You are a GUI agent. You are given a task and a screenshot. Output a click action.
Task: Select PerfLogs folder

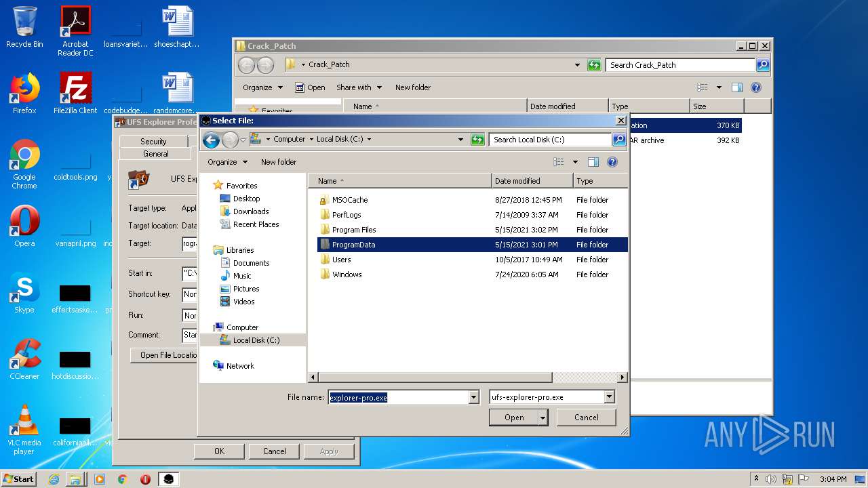(347, 215)
